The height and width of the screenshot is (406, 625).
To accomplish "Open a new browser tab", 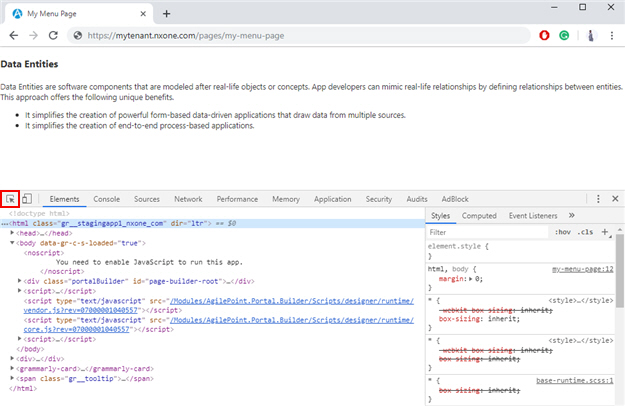I will click(x=167, y=14).
